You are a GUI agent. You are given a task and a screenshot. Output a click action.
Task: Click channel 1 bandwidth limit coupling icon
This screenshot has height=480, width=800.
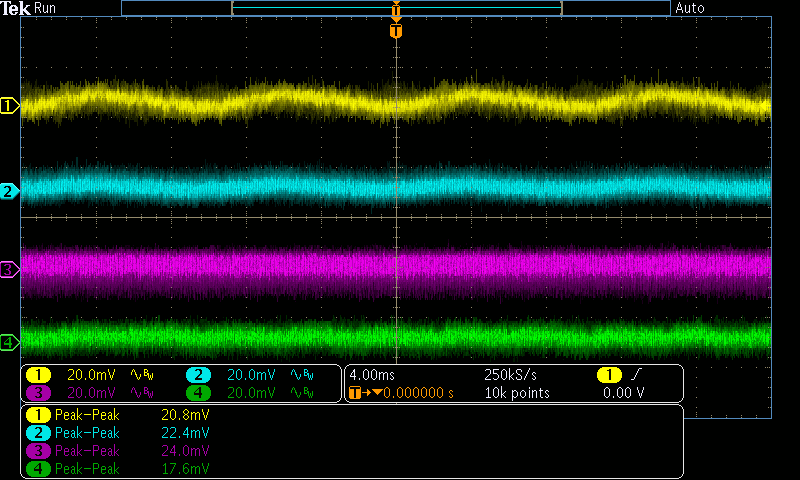coord(142,375)
